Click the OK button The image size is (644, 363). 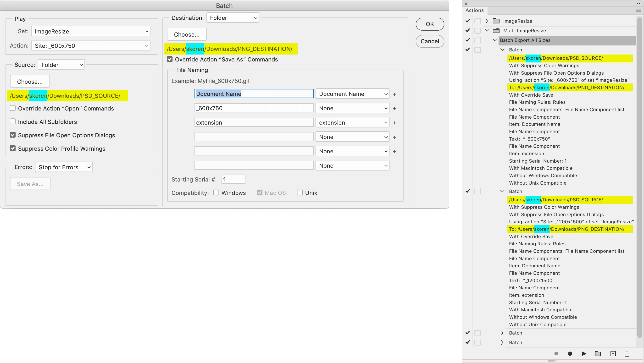[430, 24]
